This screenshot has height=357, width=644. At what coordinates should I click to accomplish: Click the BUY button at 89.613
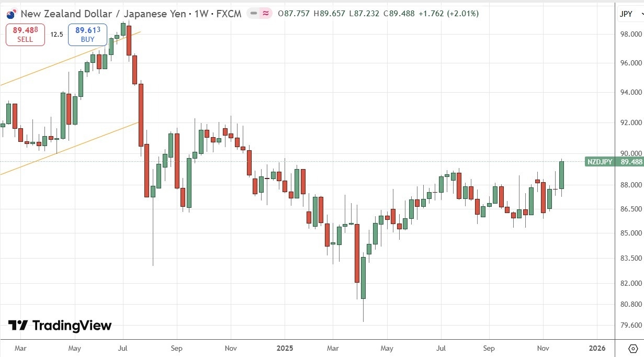(87, 35)
